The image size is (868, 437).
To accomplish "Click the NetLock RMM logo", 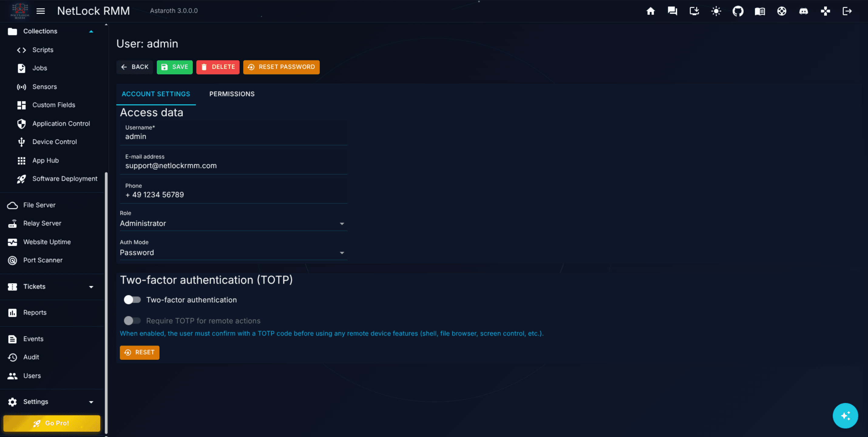I will [20, 11].
